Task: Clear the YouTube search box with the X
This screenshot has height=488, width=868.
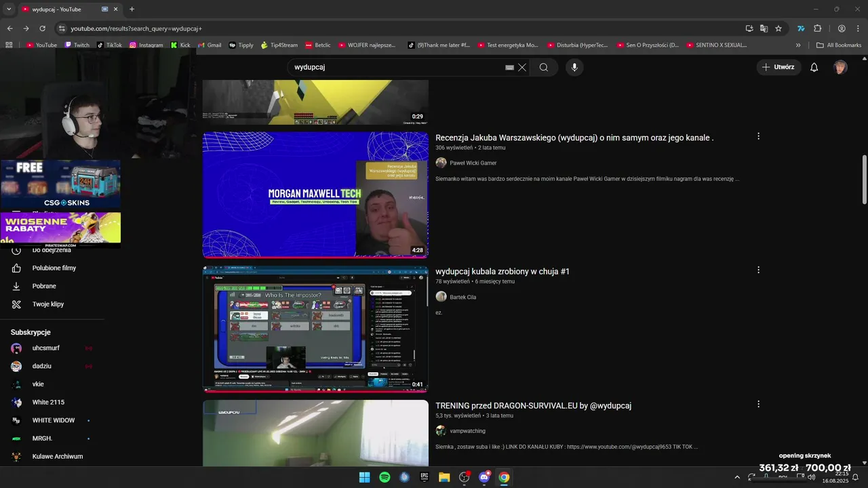Action: pos(522,68)
